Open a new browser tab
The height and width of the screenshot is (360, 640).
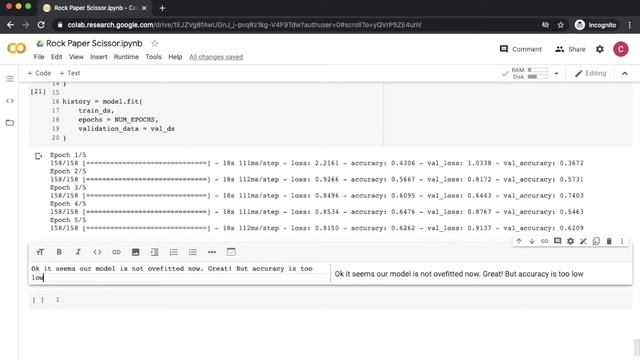(x=162, y=8)
